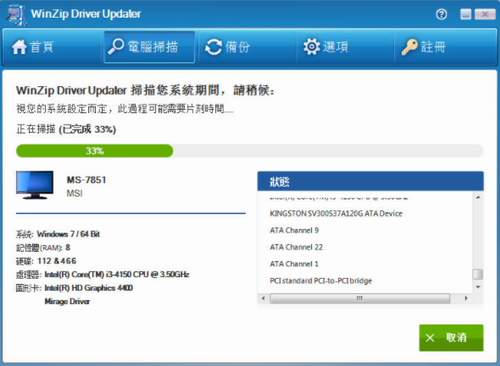Click the green 33% progress bar
The width and height of the screenshot is (500, 366).
pos(95,151)
